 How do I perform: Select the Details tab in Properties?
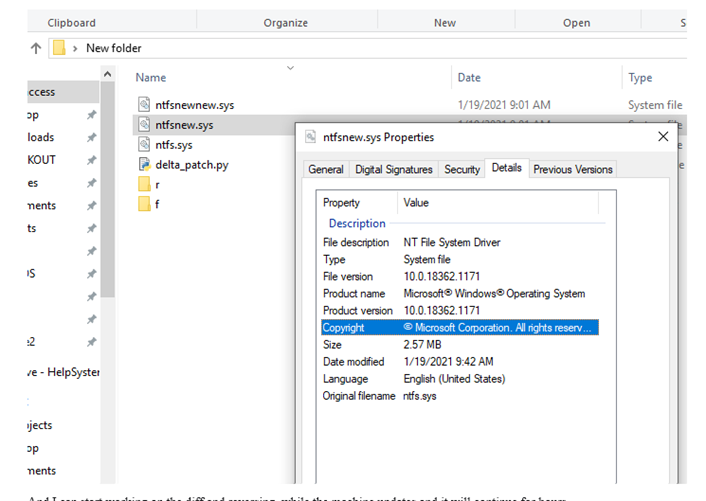click(507, 168)
